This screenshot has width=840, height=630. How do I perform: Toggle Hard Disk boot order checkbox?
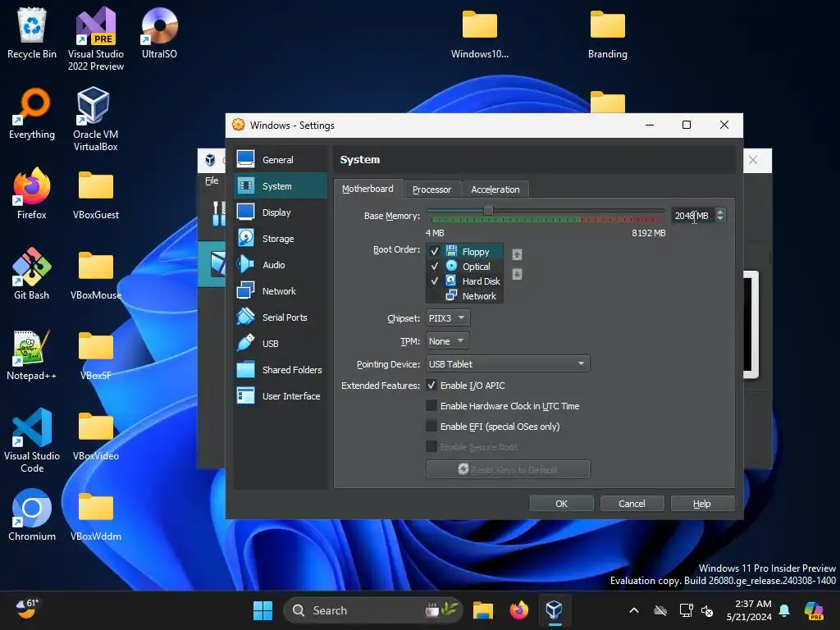coord(435,281)
